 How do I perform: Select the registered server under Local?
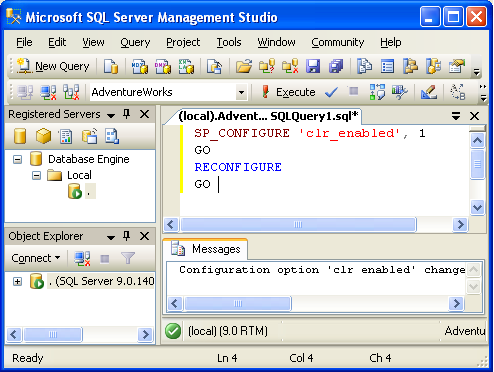coord(82,191)
